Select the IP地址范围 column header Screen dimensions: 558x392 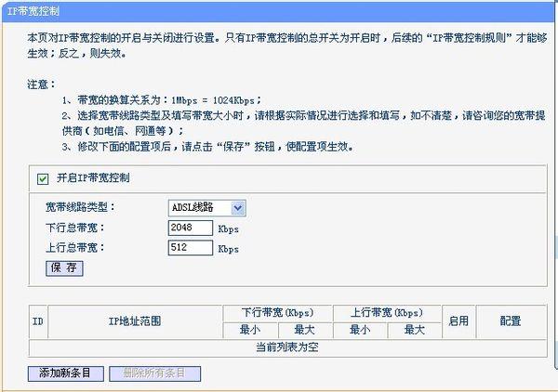pyautogui.click(x=135, y=321)
